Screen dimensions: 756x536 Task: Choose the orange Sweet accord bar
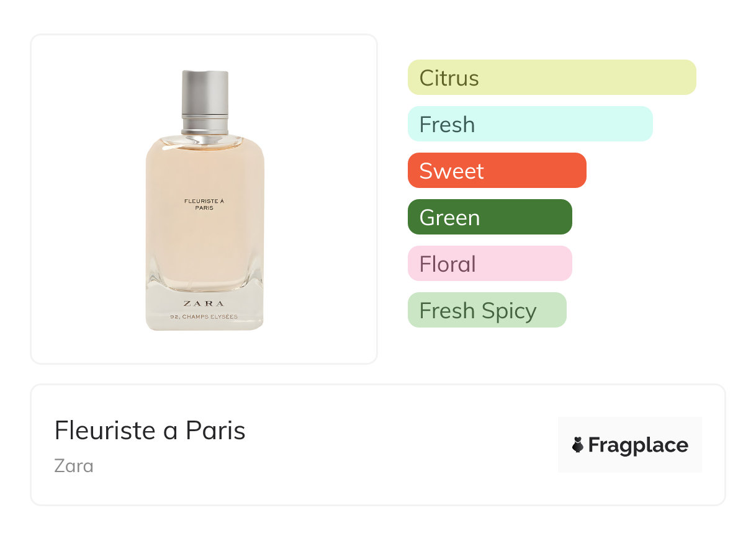point(497,171)
